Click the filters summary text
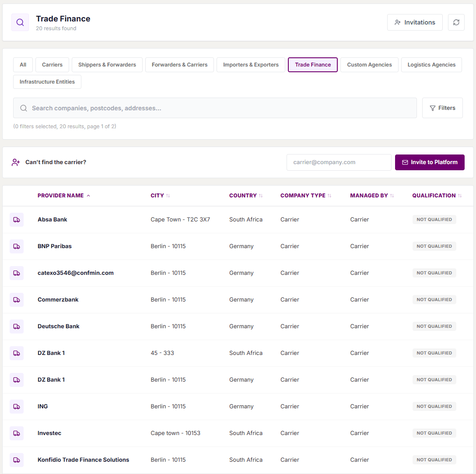The image size is (476, 474). [x=65, y=126]
